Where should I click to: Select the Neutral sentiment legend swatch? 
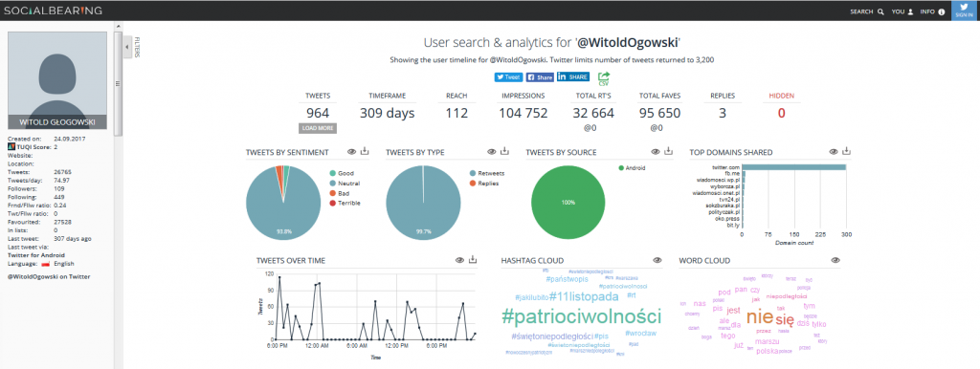click(332, 183)
